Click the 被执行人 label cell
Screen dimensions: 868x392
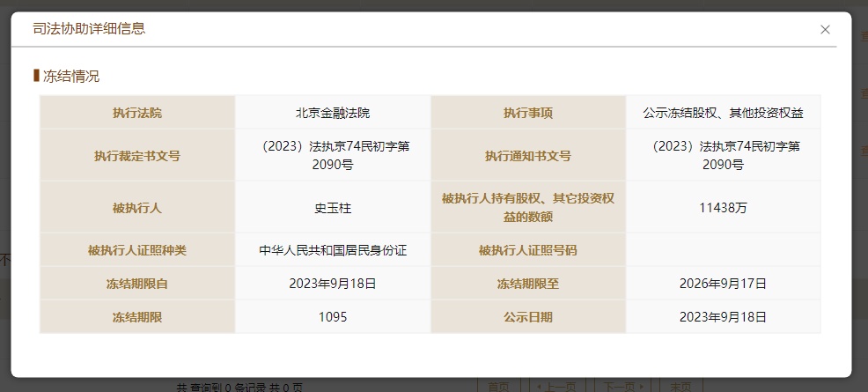pos(137,208)
